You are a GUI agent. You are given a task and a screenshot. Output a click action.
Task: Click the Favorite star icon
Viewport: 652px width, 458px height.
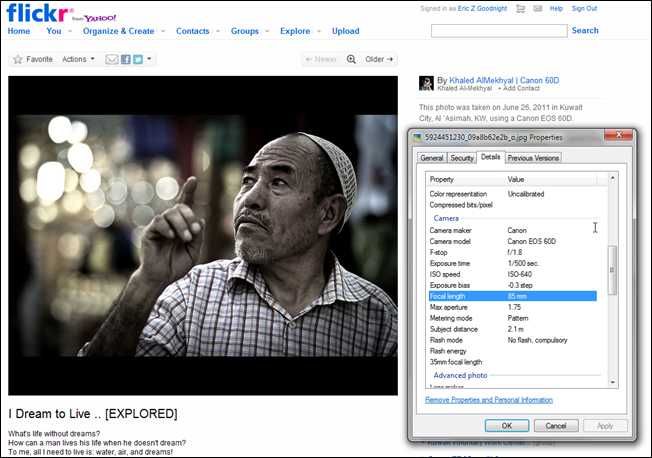pyautogui.click(x=17, y=59)
